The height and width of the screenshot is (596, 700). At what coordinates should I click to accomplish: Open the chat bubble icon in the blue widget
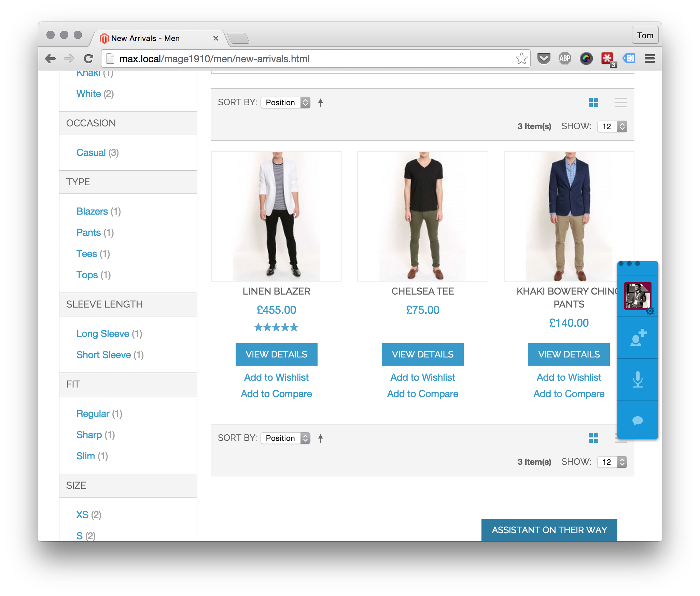click(638, 420)
